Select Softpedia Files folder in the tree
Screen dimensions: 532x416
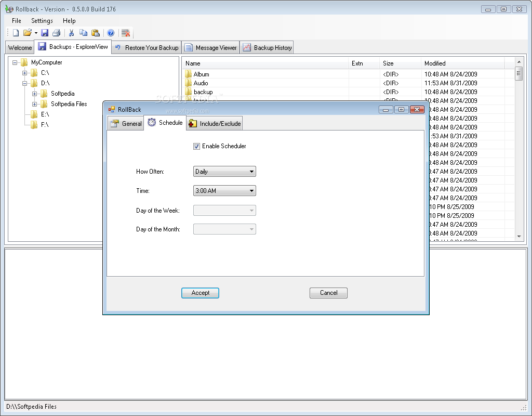coord(69,104)
